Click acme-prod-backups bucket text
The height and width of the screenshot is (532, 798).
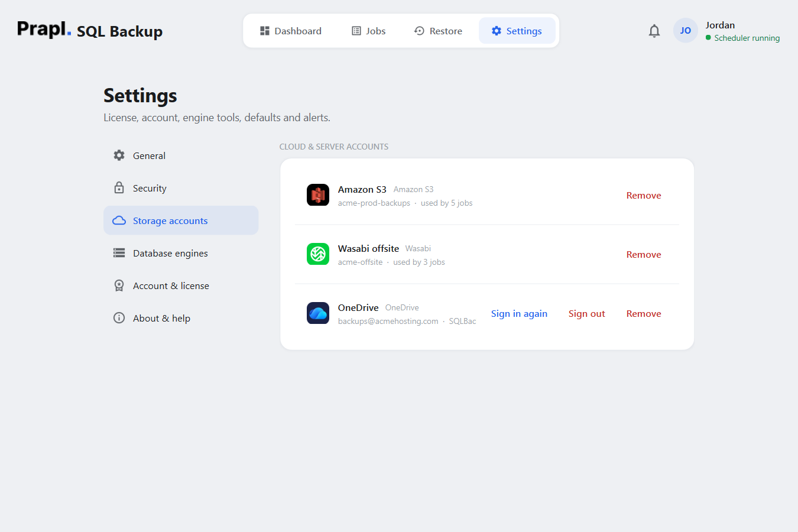pos(374,203)
